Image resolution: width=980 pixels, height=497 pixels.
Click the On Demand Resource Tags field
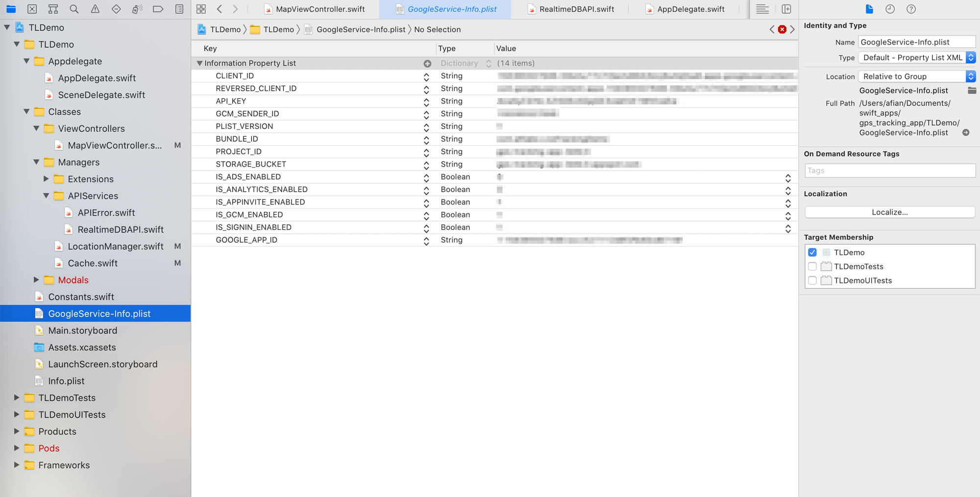click(889, 170)
